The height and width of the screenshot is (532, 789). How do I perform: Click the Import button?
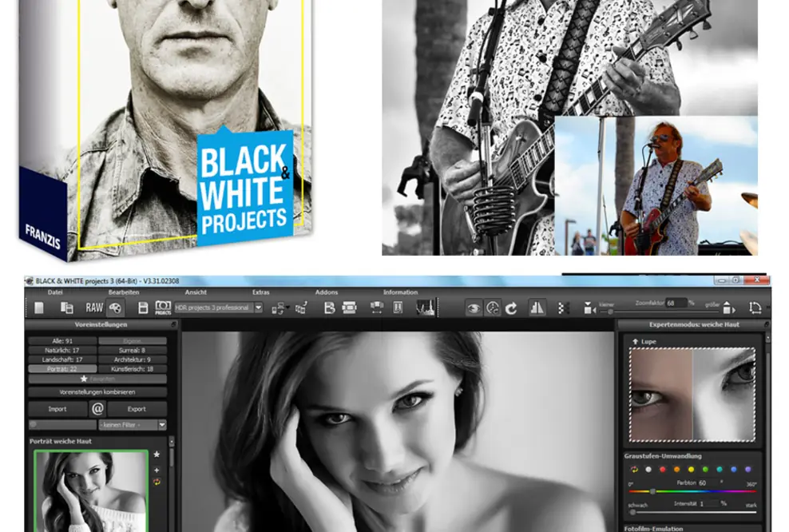coord(57,409)
